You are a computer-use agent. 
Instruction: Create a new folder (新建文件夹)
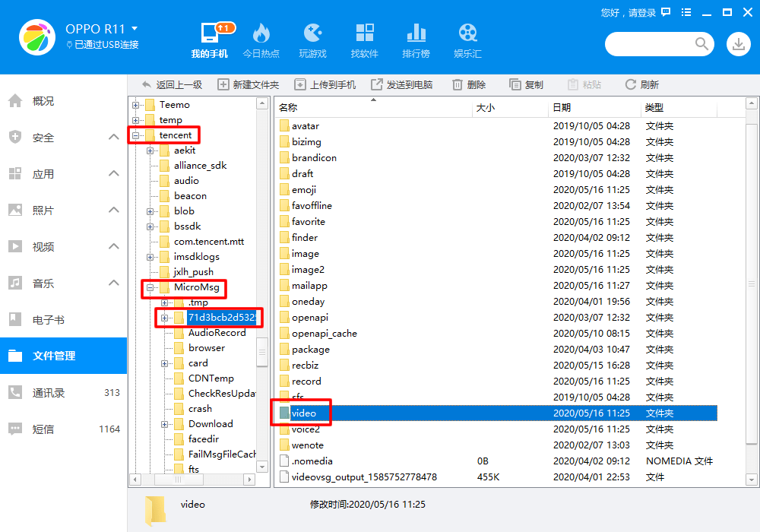[x=249, y=85]
